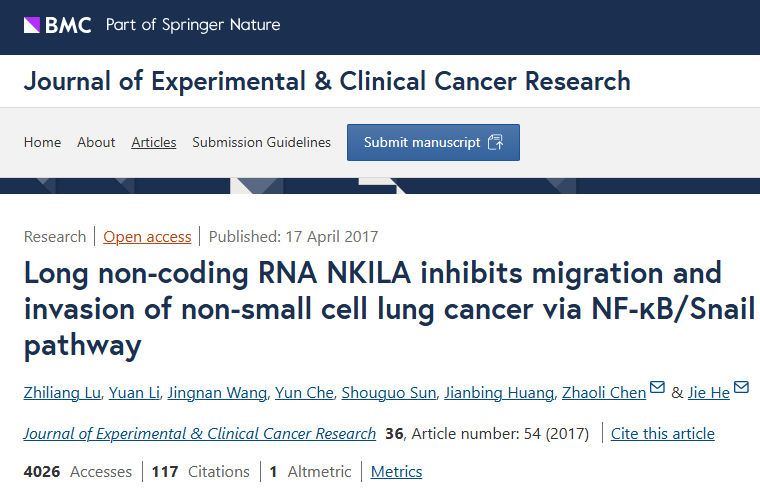
Task: Open the italic journal name citation link
Action: click(200, 433)
